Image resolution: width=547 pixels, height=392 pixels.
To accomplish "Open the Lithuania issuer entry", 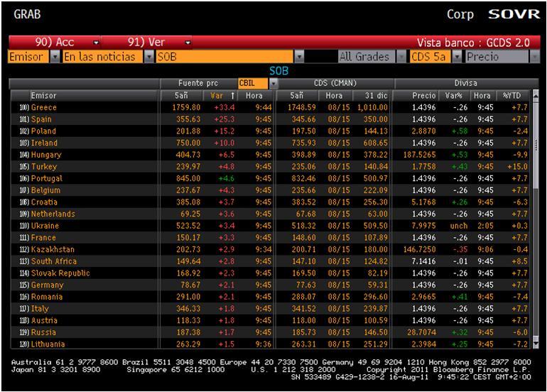I will 48,344.
